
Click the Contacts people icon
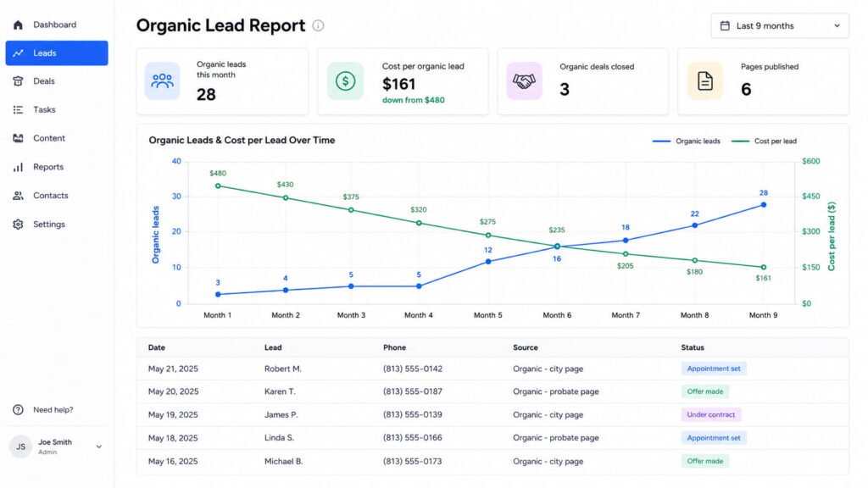pyautogui.click(x=18, y=196)
